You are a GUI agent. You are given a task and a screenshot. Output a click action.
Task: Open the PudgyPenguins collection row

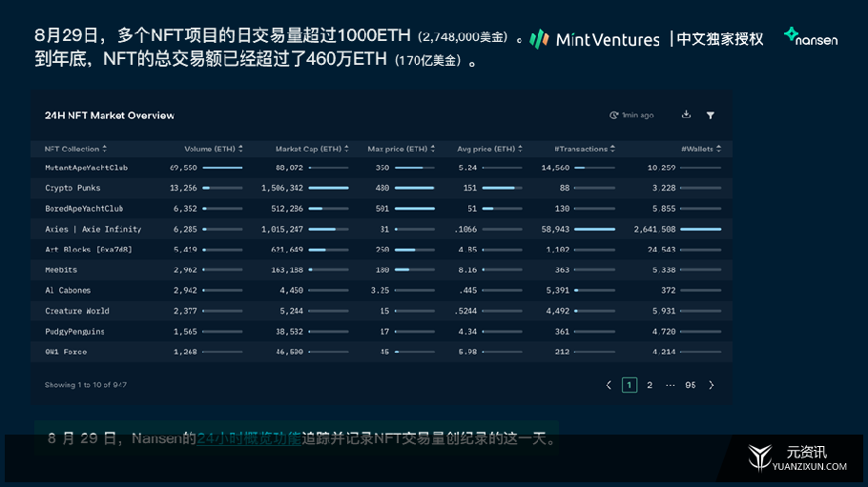click(x=382, y=332)
